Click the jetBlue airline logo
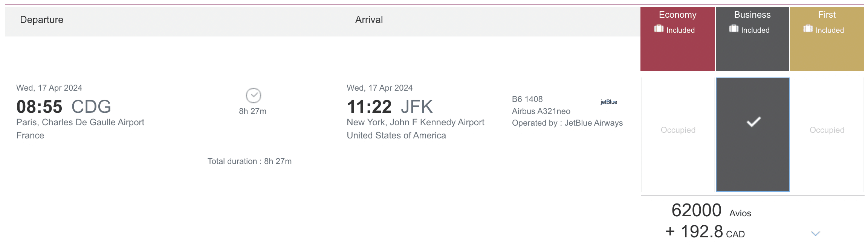 click(608, 102)
